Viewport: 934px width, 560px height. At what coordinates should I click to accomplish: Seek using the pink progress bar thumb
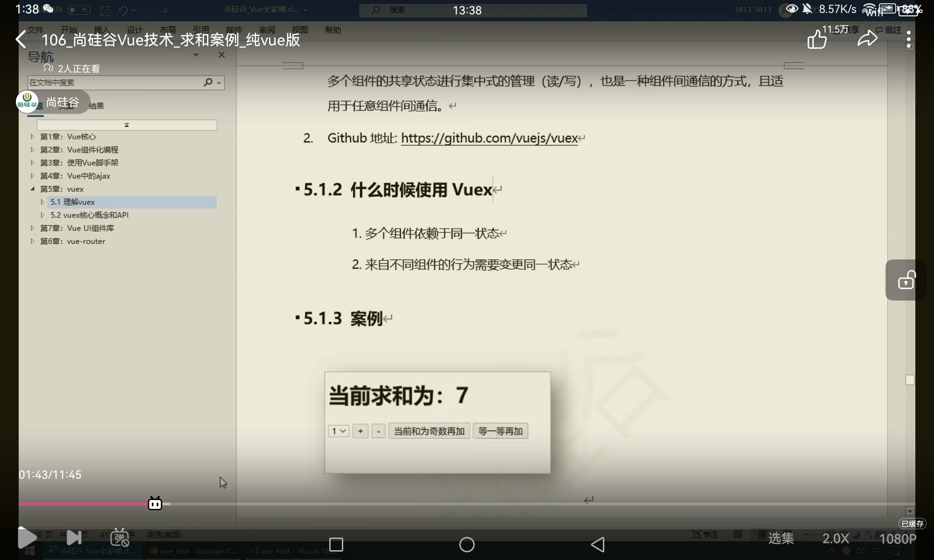tap(155, 504)
